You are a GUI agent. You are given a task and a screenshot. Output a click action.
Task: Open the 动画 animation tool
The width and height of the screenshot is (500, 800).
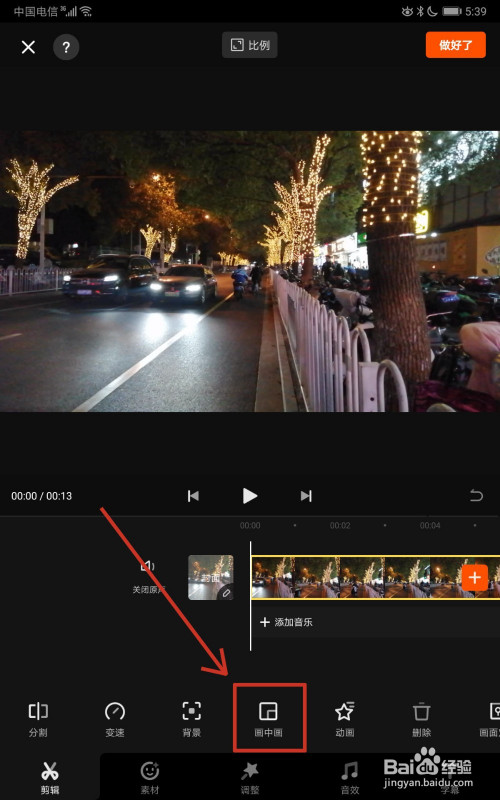345,718
